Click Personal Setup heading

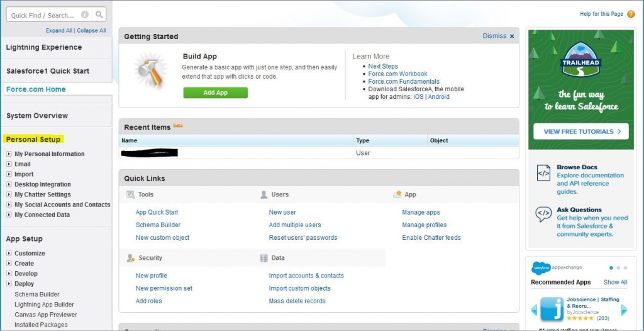tap(33, 140)
